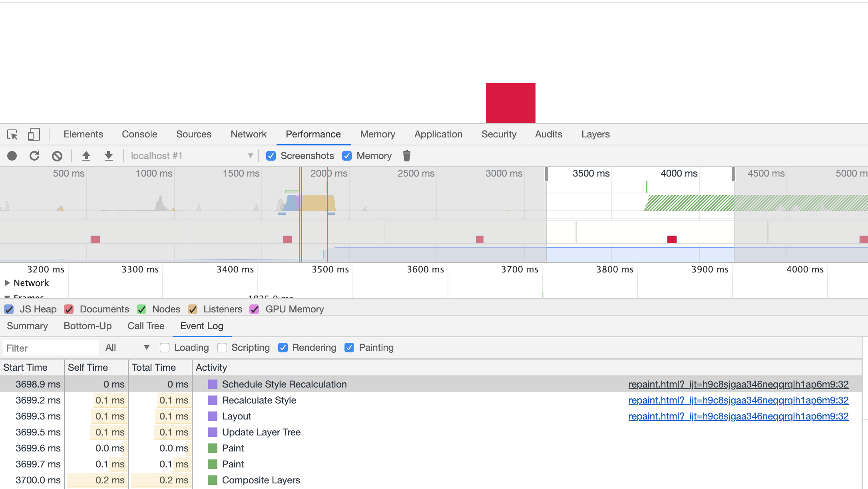
Task: Show the Summary pane
Action: coord(27,326)
